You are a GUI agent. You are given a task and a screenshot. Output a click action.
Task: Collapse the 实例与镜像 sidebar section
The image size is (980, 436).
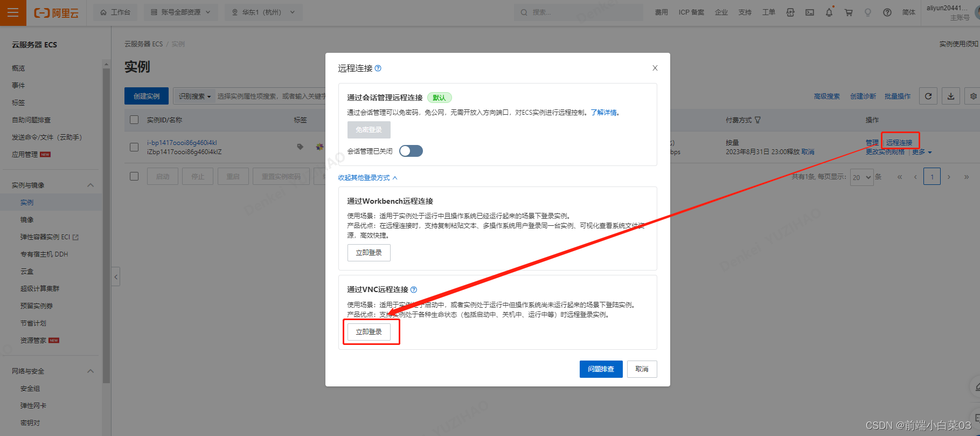pos(91,185)
